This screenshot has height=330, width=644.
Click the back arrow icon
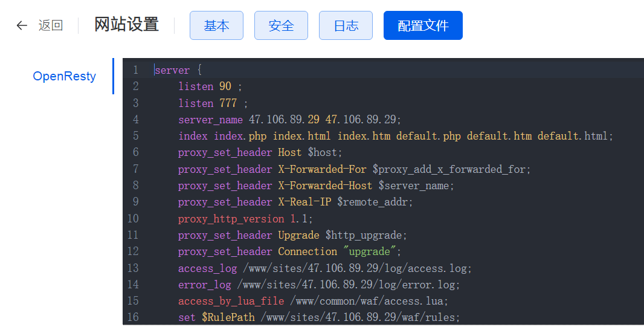pos(22,25)
